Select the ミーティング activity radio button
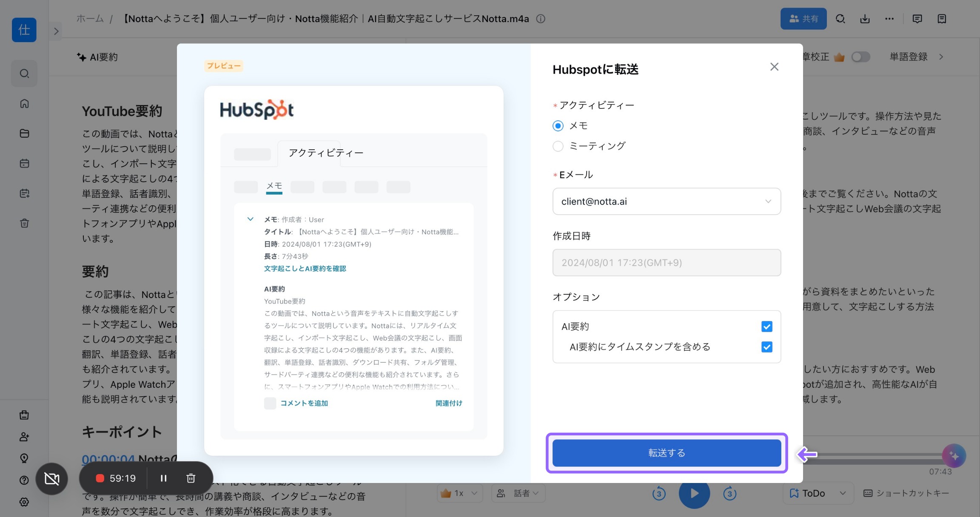This screenshot has height=517, width=980. coord(558,146)
